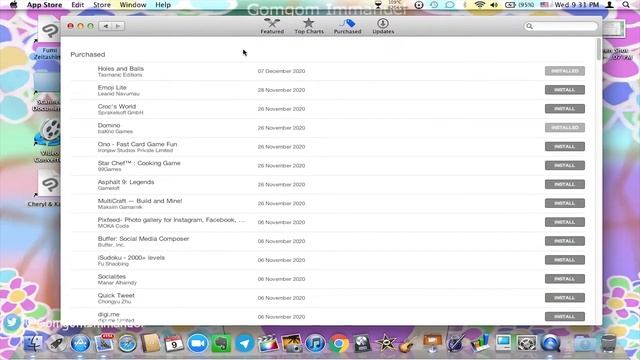
Task: Open the Featured section in App Store toolbar
Action: pyautogui.click(x=272, y=26)
